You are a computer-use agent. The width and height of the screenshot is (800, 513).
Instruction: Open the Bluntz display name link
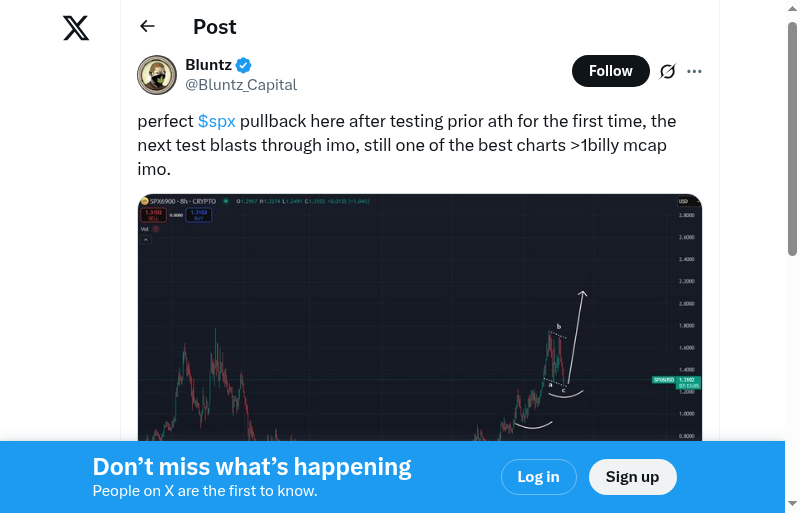[x=208, y=65]
